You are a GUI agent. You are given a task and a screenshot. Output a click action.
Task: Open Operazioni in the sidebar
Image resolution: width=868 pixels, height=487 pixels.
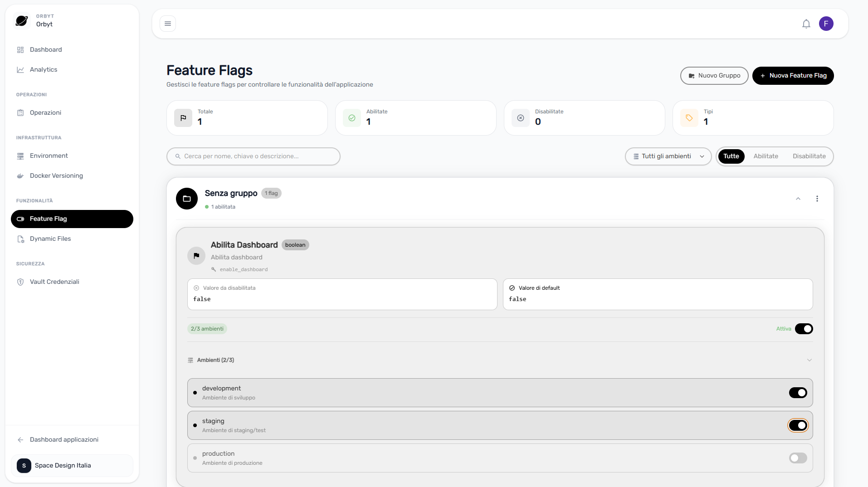(x=72, y=113)
